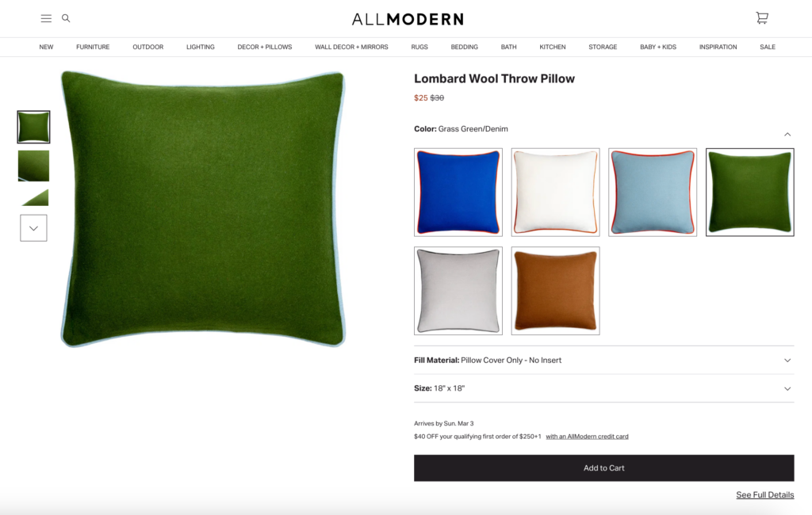The width and height of the screenshot is (812, 515).
Task: Select the royal blue pillow swatch
Action: [458, 192]
